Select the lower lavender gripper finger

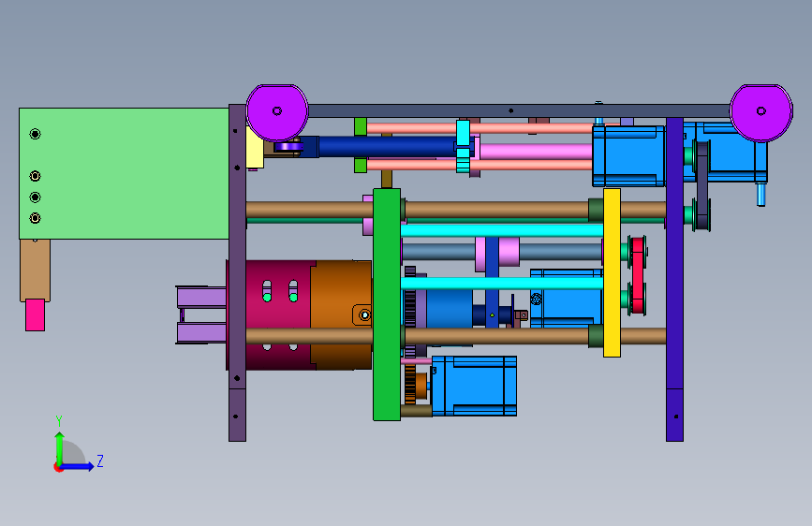tap(201, 332)
